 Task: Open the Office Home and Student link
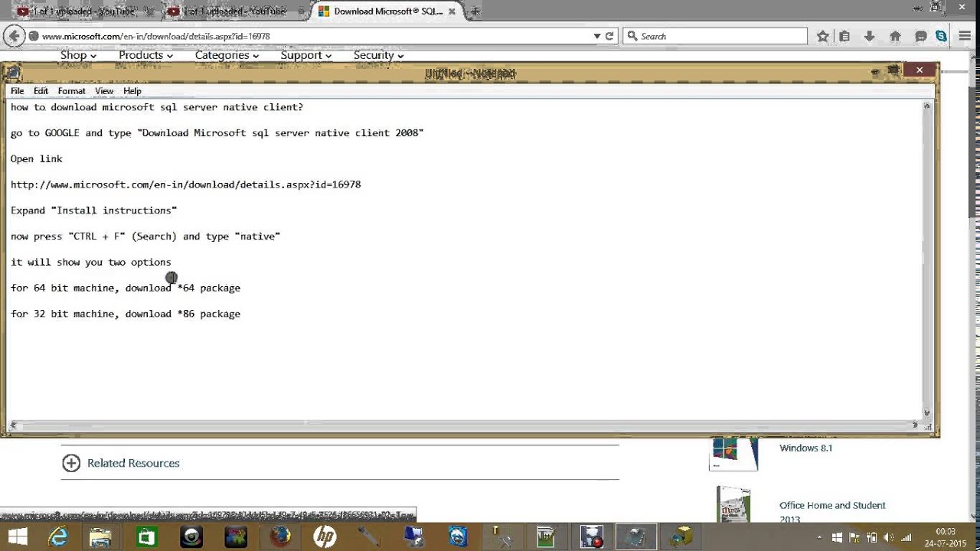[832, 512]
